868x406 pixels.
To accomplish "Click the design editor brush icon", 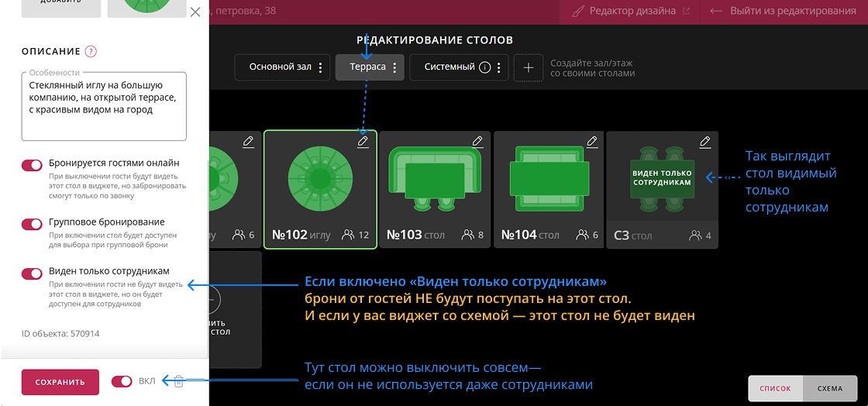I will coord(578,11).
